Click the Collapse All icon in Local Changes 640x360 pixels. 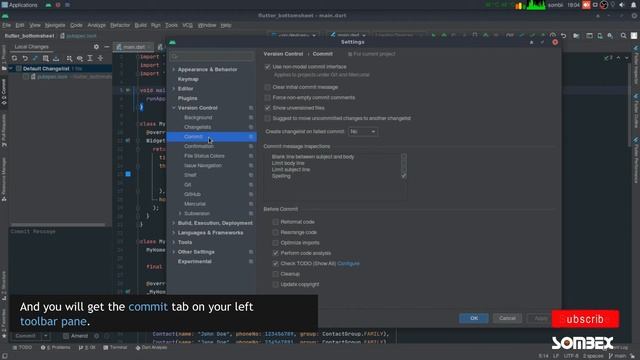(100, 59)
